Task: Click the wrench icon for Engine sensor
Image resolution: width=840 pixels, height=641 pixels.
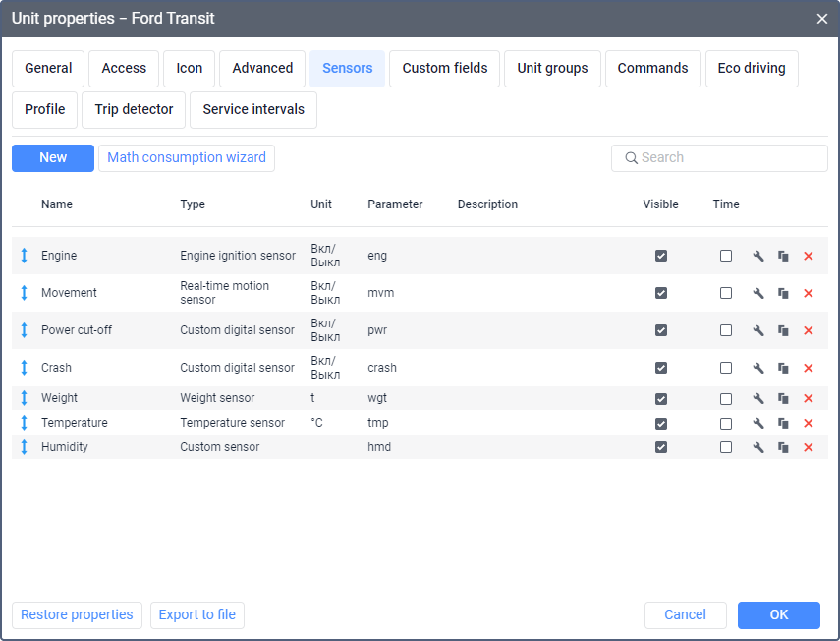Action: 758,256
